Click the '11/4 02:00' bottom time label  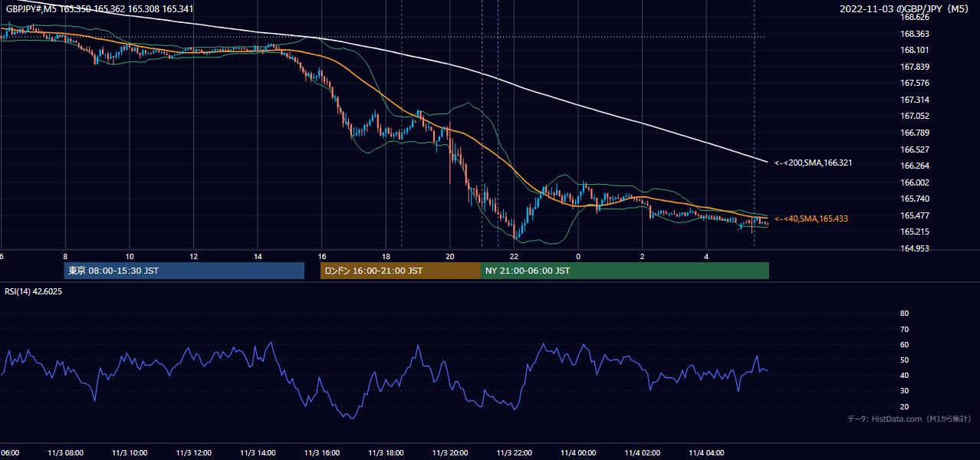coord(643,453)
